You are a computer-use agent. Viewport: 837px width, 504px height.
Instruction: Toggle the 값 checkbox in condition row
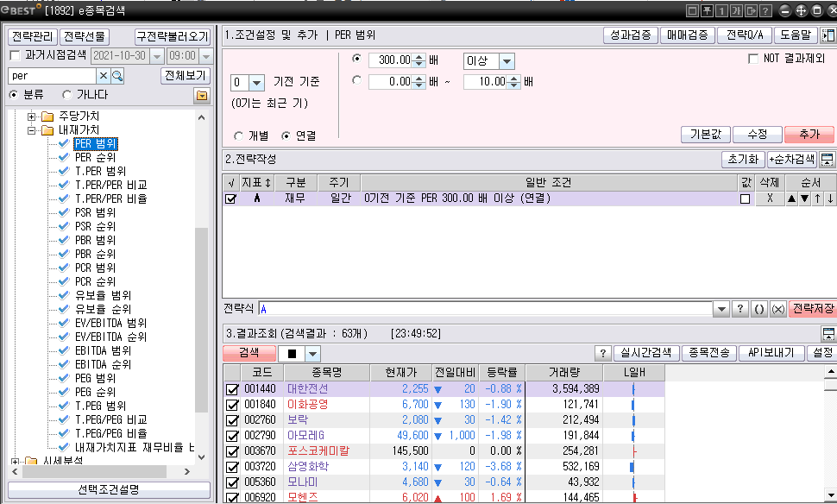pyautogui.click(x=746, y=199)
